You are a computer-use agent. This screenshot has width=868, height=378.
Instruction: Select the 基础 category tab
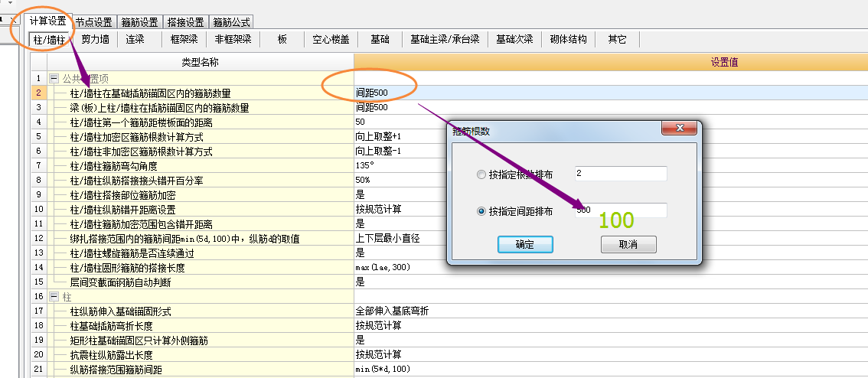click(x=380, y=39)
